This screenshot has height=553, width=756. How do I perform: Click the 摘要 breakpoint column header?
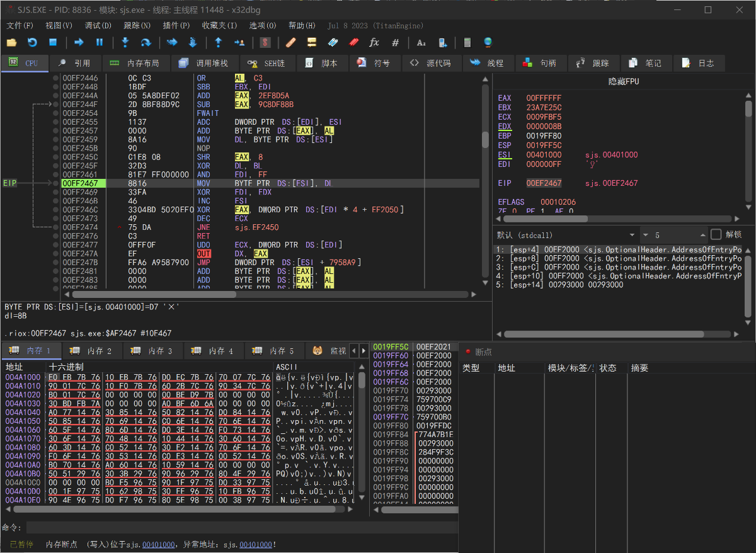click(639, 368)
